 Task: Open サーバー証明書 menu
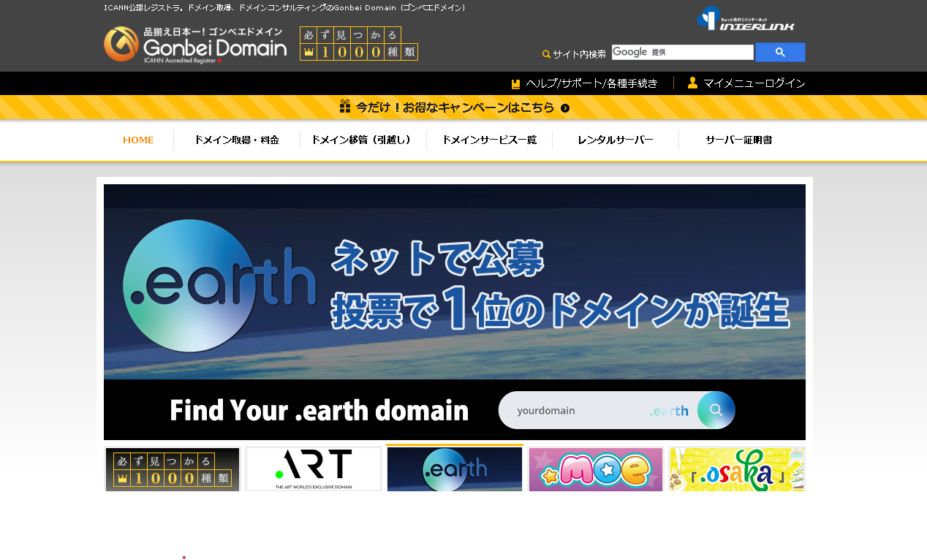pos(739,140)
